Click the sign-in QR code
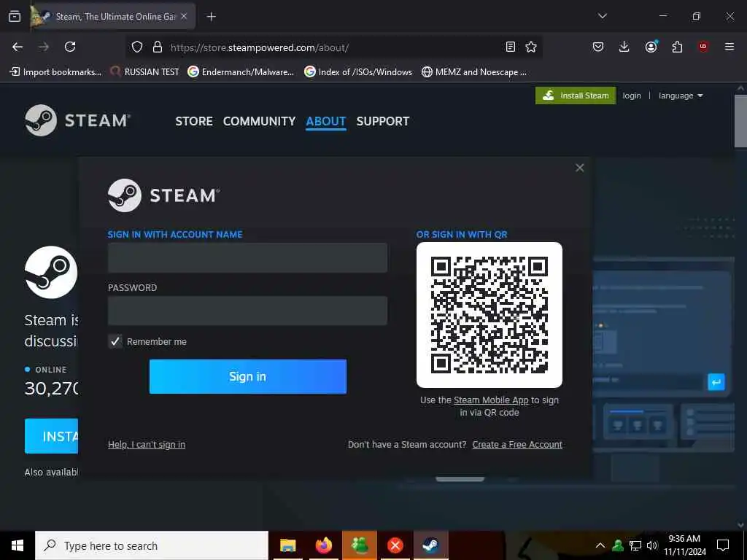 click(489, 315)
